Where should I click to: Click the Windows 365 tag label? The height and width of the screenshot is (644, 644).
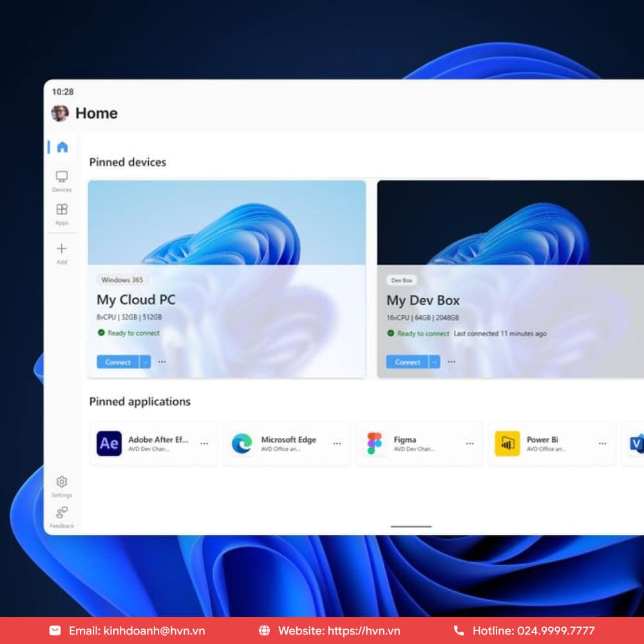[x=122, y=279]
